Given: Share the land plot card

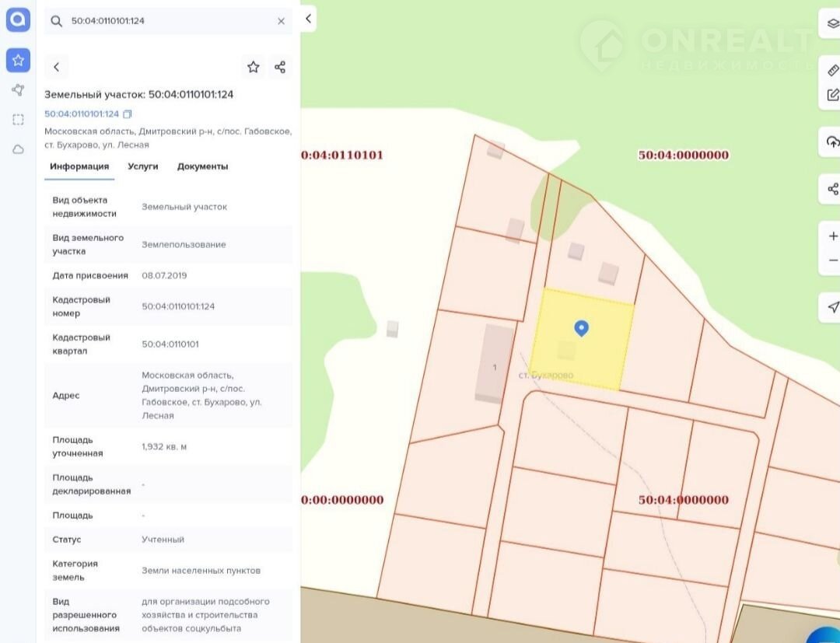Looking at the screenshot, I should tap(280, 67).
